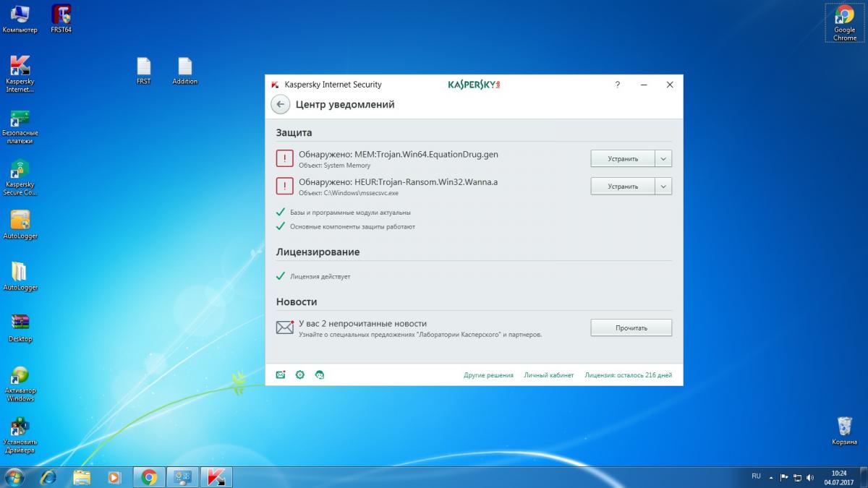Expand dropdown next to EquationDrug Устранить

pyautogui.click(x=663, y=158)
